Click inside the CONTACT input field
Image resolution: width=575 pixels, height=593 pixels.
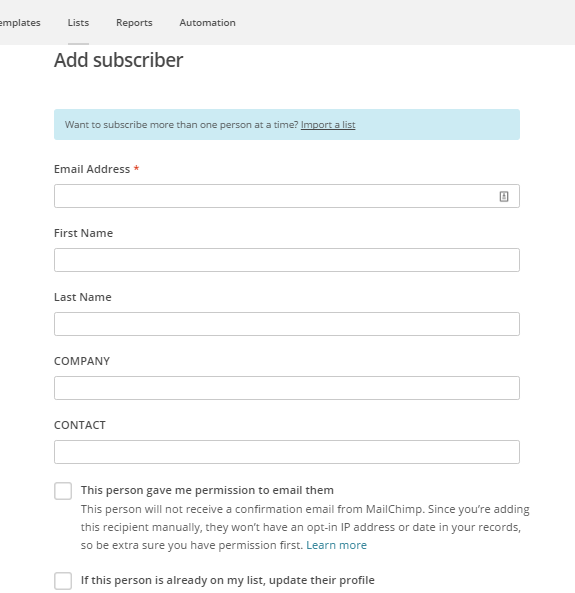click(x=287, y=452)
